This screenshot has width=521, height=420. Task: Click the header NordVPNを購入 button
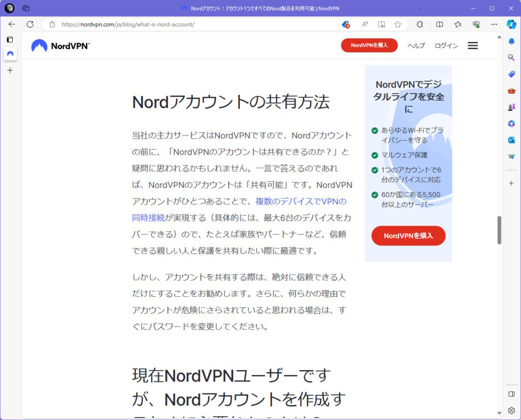[369, 45]
